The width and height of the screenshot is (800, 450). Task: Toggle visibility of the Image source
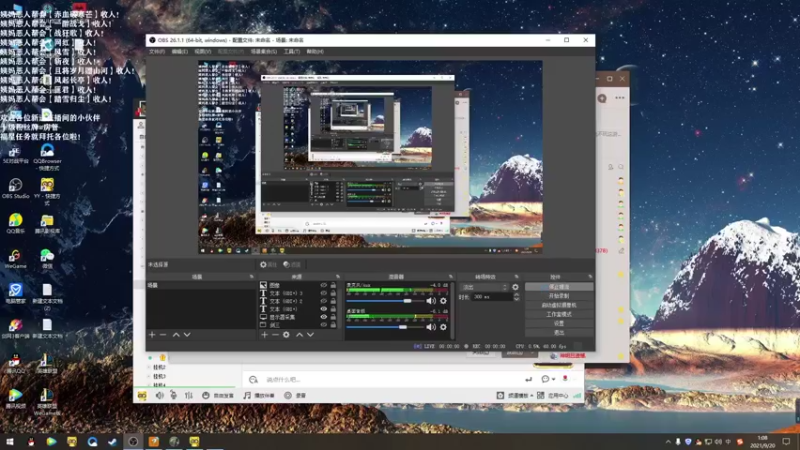coord(323,286)
